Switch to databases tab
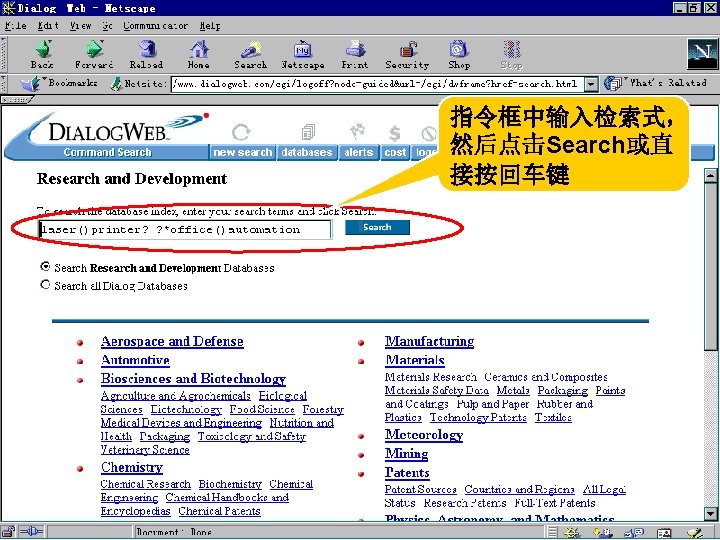This screenshot has width=720, height=540. 307,152
